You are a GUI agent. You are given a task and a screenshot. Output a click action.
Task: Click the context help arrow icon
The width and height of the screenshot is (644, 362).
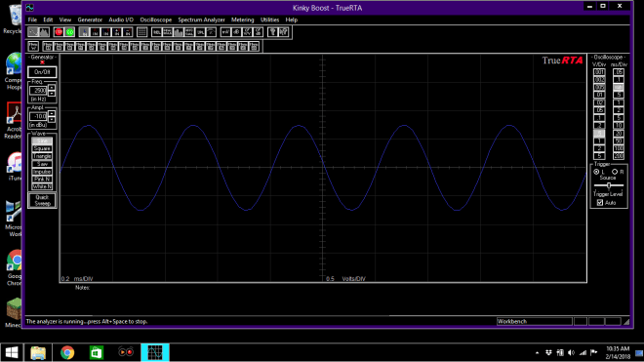click(x=284, y=32)
